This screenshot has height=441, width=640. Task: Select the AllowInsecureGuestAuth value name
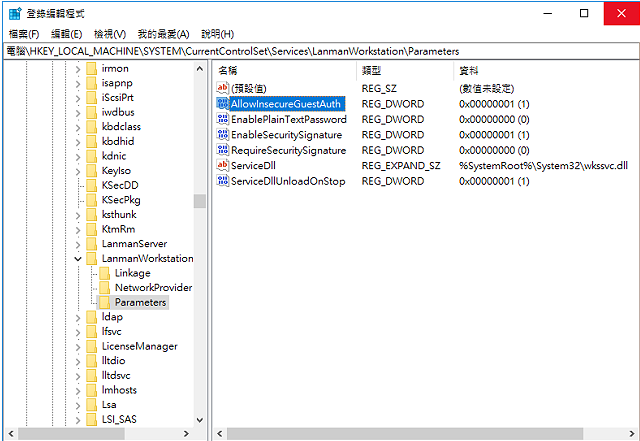coord(286,104)
